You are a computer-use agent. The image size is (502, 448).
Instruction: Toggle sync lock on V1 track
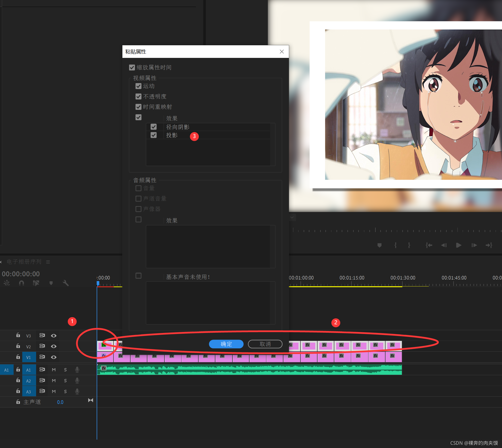click(x=42, y=357)
